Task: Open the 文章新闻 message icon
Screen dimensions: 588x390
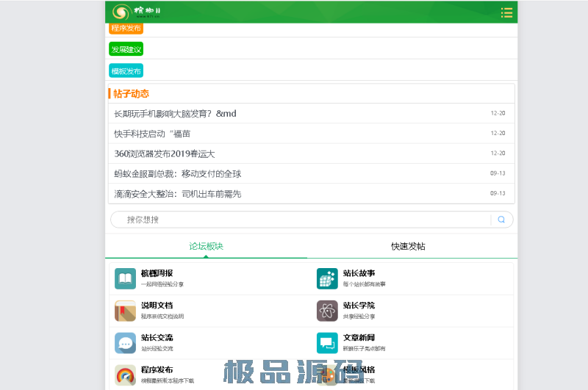Action: (x=327, y=343)
